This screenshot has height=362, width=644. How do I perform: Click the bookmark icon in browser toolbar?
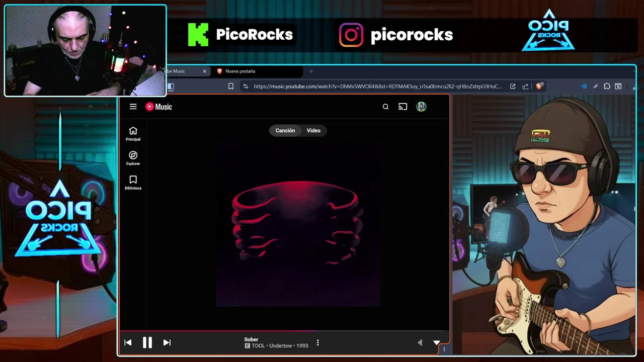pyautogui.click(x=230, y=86)
